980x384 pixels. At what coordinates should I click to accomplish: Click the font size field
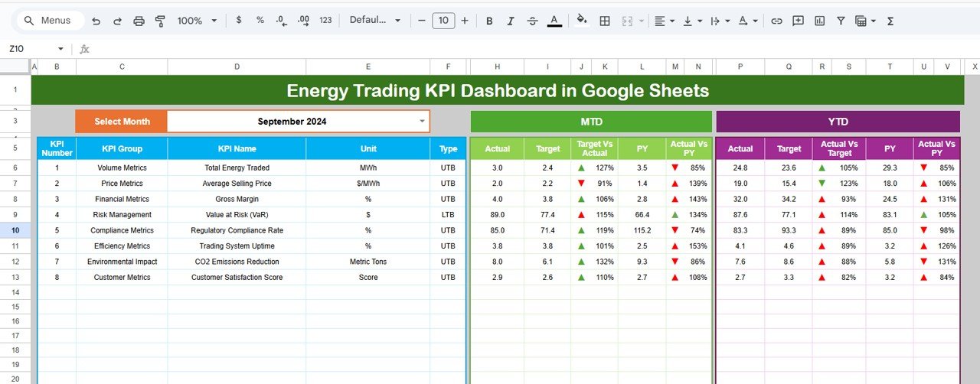443,21
